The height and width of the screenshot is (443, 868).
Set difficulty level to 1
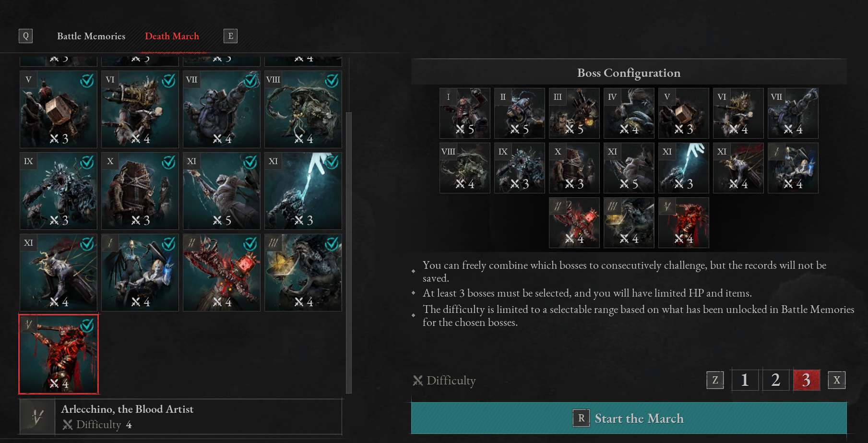coord(745,380)
